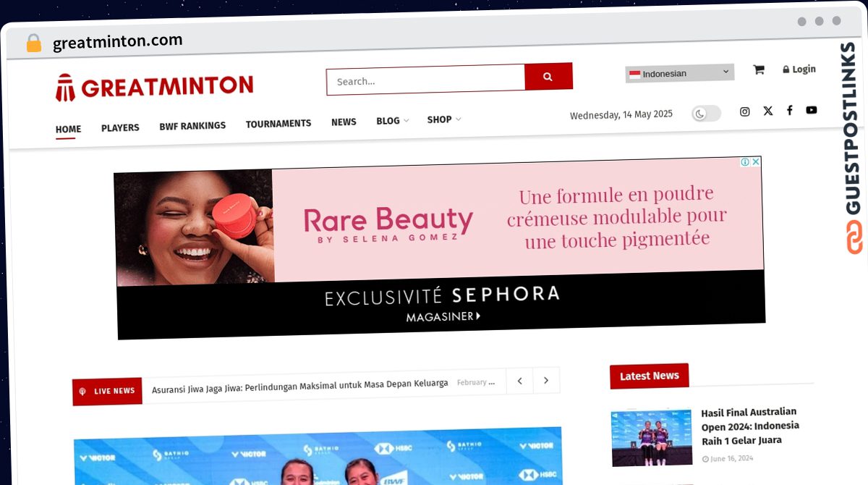Show previous live news headline
Screen dimensions: 868x485
coord(519,380)
